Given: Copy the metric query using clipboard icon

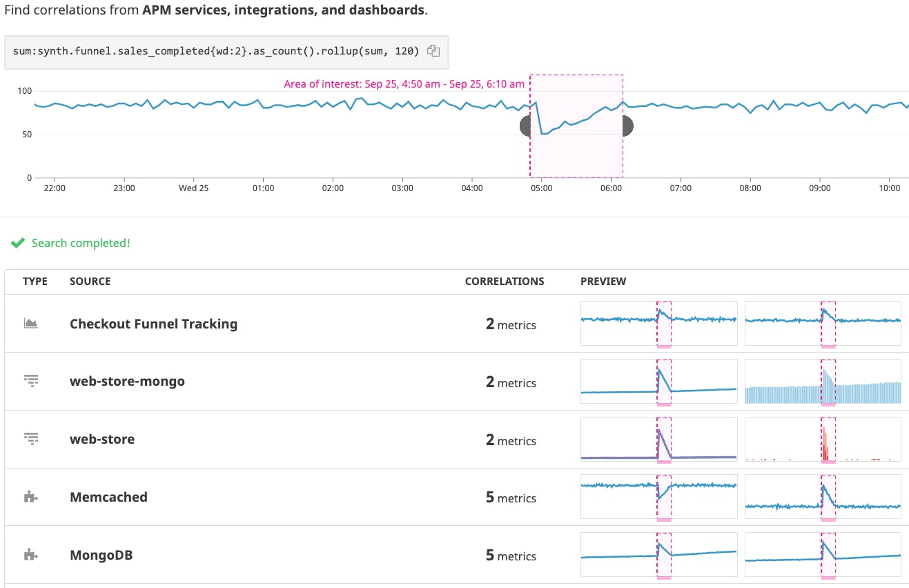Looking at the screenshot, I should coord(433,50).
